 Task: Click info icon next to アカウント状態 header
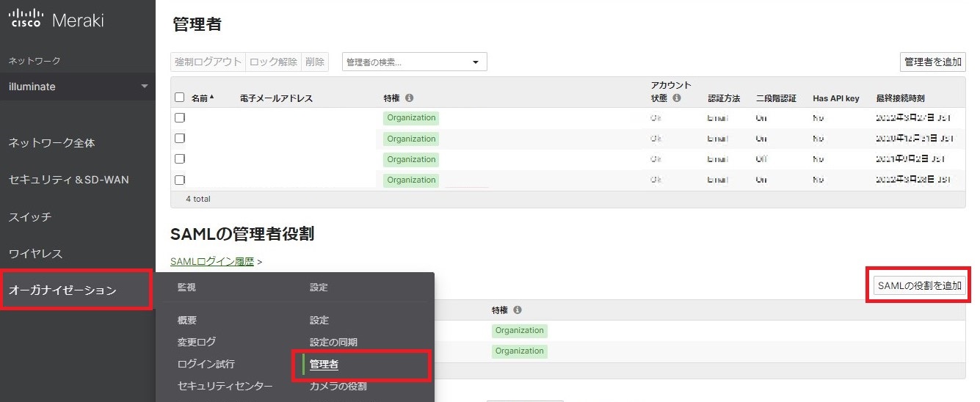coord(677,98)
